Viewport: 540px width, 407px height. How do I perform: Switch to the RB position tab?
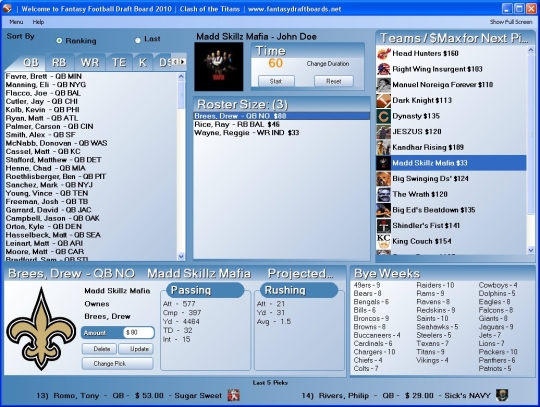pos(59,62)
